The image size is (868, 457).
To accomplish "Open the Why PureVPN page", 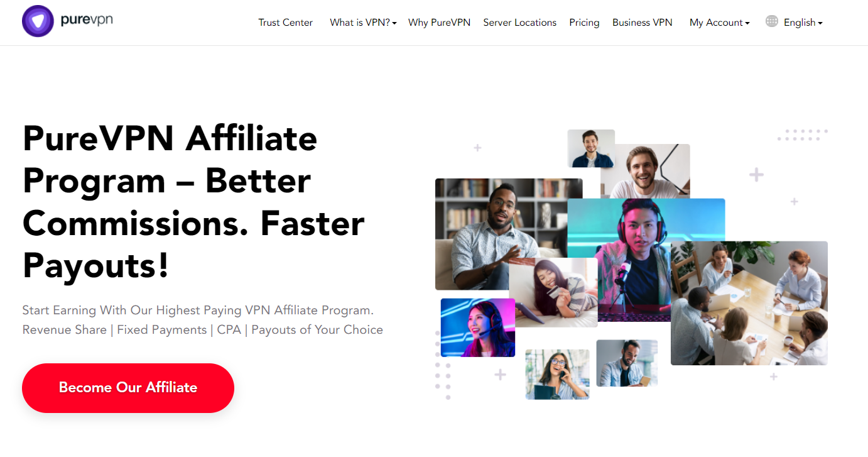I will 439,23.
